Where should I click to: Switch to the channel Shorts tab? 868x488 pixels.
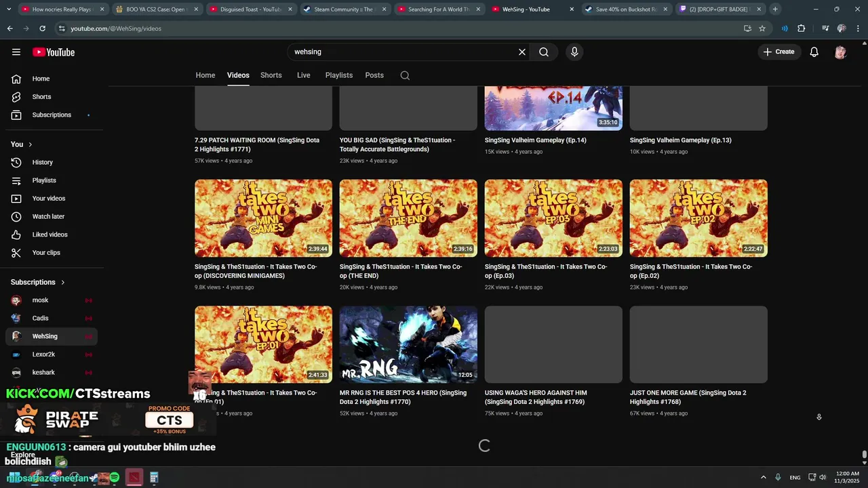(271, 75)
